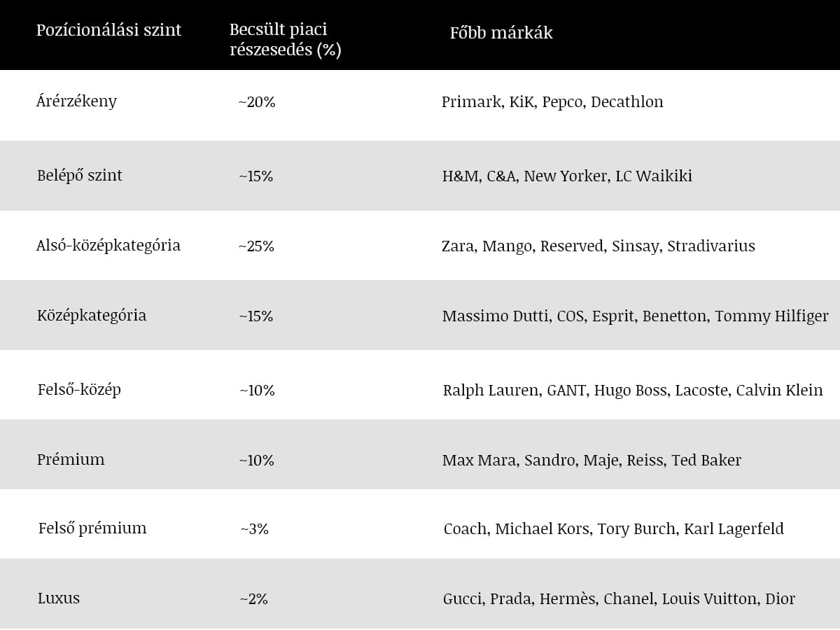The height and width of the screenshot is (630, 840).
Task: Click the Luxus row label
Action: [59, 598]
